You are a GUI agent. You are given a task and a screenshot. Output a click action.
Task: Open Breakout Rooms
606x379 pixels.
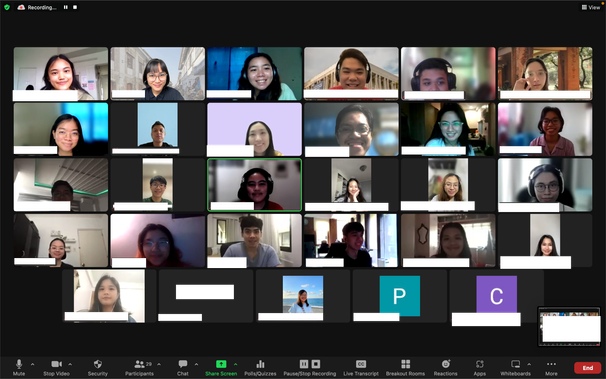click(x=405, y=367)
